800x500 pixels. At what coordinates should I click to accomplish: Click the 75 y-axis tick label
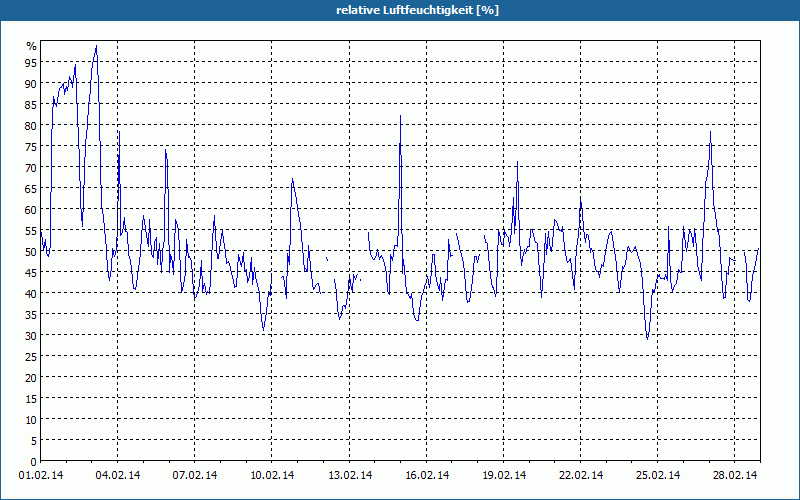pyautogui.click(x=31, y=146)
